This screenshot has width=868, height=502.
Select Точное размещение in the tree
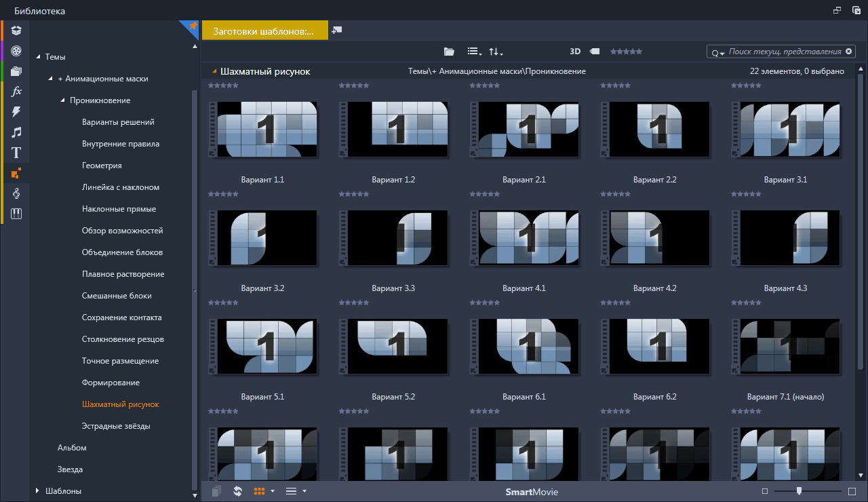(x=120, y=361)
